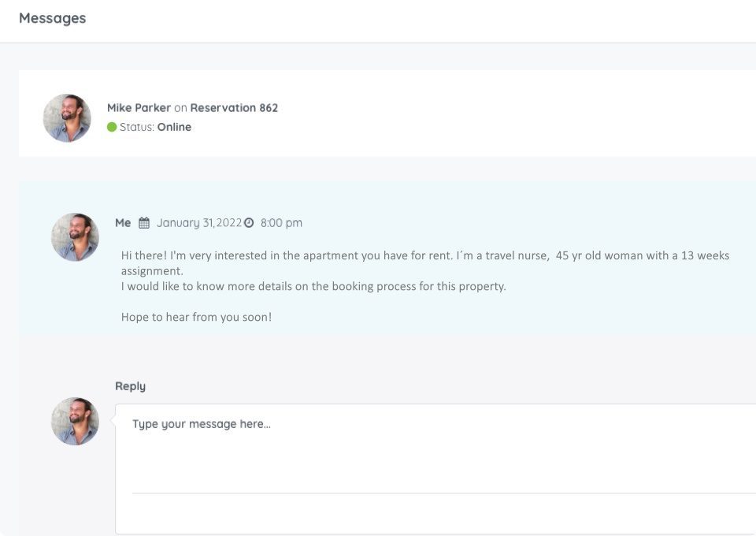Viewport: 756px width, 536px height.
Task: Open the Reservation 862 link
Action: click(234, 107)
